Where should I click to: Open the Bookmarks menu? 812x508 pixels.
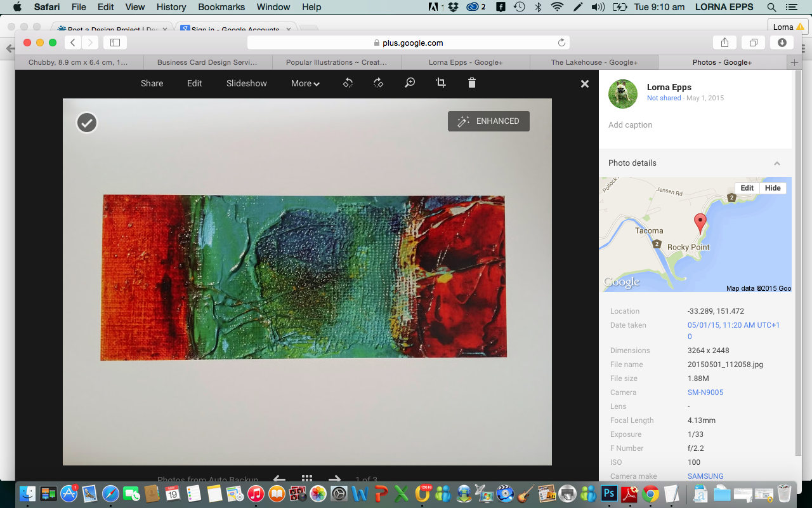[220, 7]
